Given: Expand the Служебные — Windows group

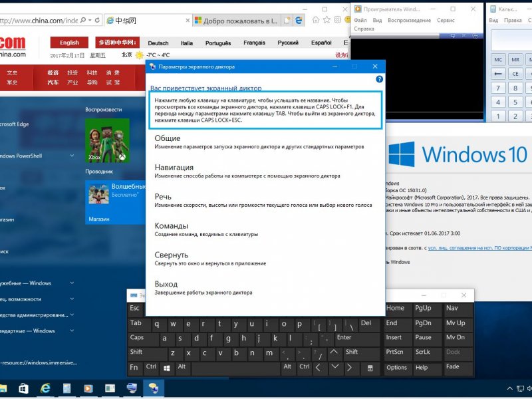Looking at the screenshot, I should pyautogui.click(x=72, y=283).
